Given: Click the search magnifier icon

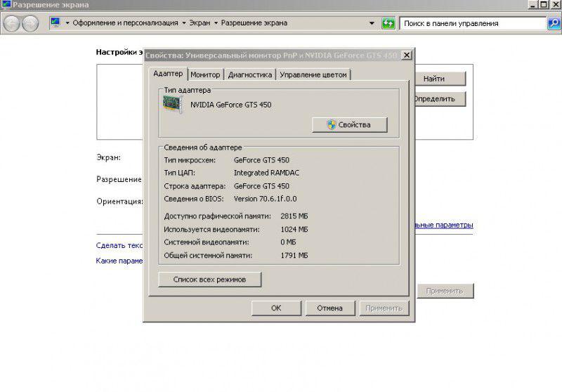Looking at the screenshot, I should [554, 23].
